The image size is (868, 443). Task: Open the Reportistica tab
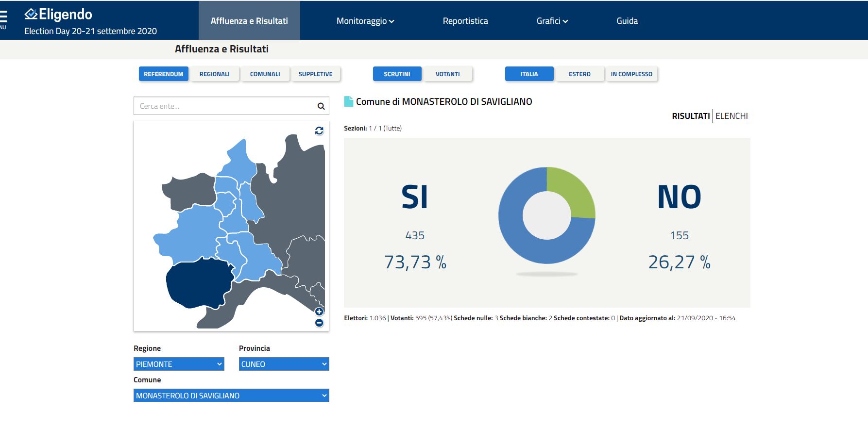(465, 21)
